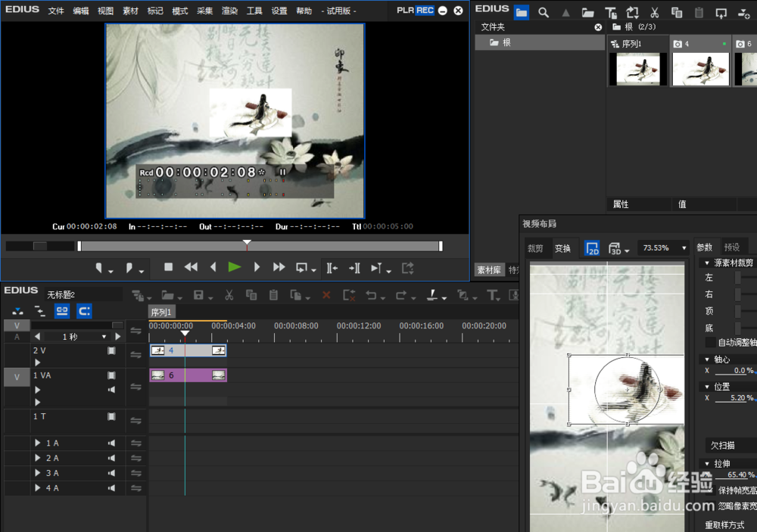Select 2D mode icon in video layout
This screenshot has width=757, height=532.
point(592,248)
